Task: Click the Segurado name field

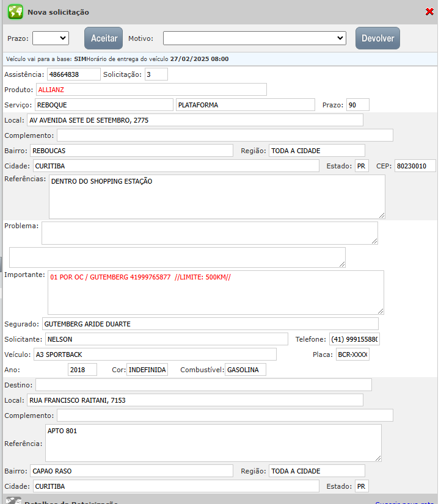Action: pyautogui.click(x=210, y=324)
